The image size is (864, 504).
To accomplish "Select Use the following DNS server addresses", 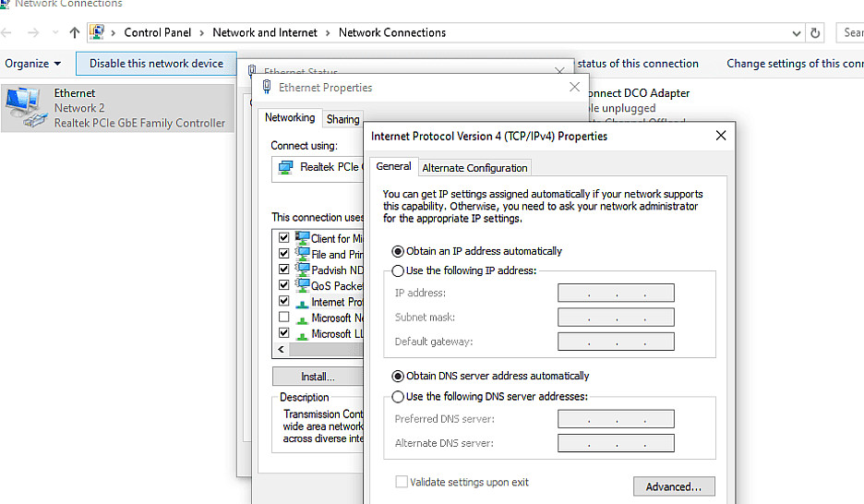I will [x=398, y=397].
